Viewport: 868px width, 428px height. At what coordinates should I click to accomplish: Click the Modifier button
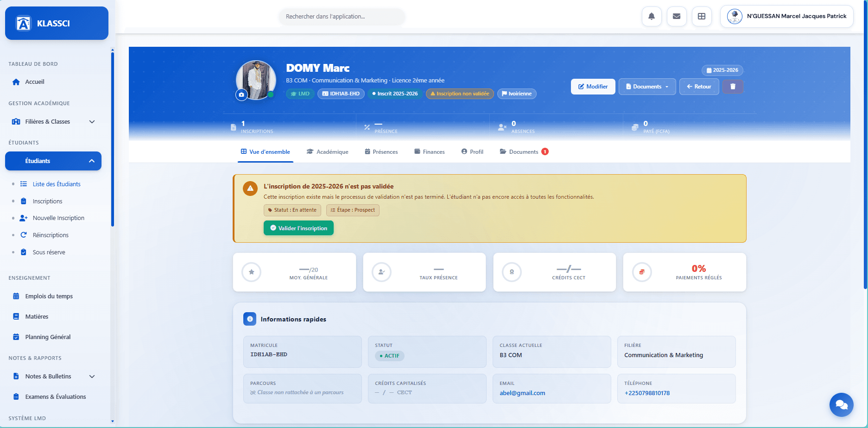point(593,87)
